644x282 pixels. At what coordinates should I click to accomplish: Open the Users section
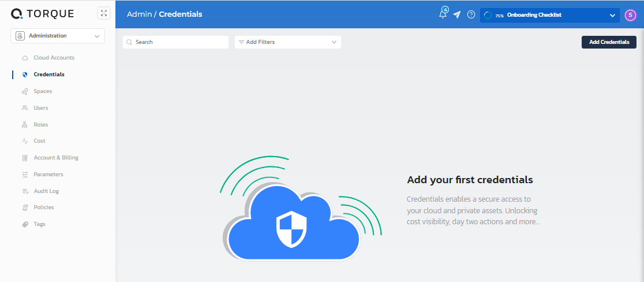(x=41, y=108)
